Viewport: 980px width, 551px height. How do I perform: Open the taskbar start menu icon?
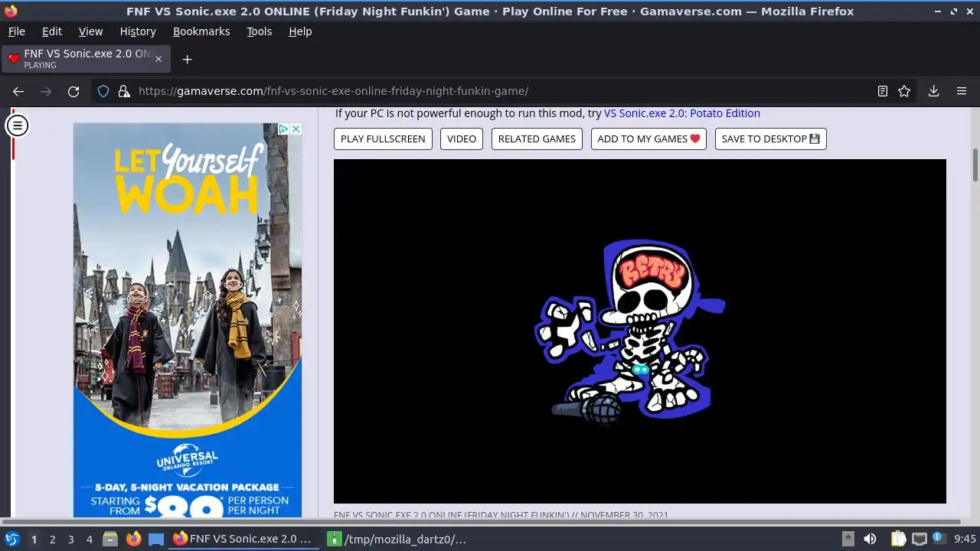click(12, 539)
